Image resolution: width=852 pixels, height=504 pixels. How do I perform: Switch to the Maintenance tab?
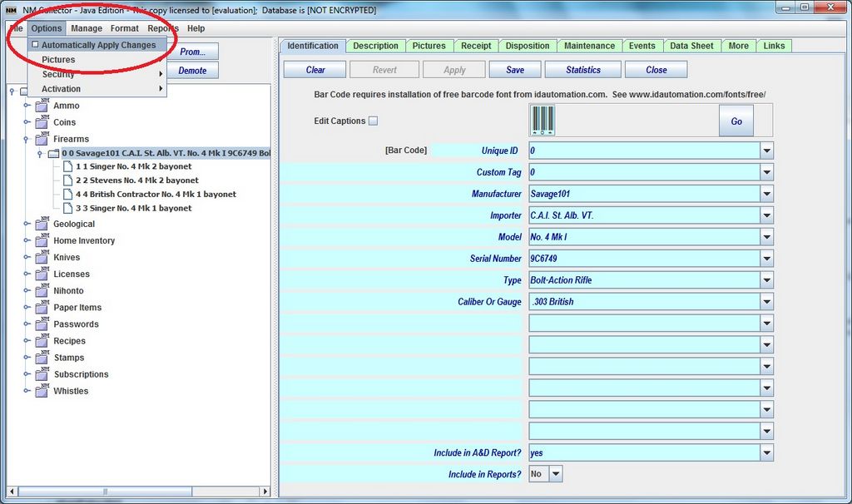[x=589, y=46]
